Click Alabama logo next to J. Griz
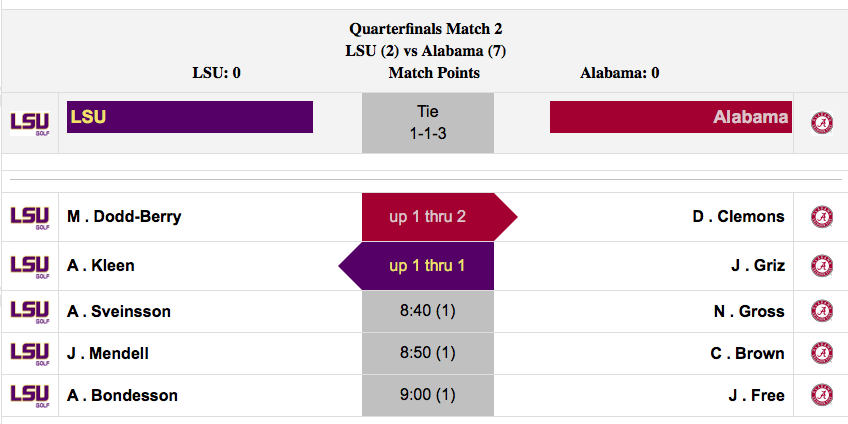The width and height of the screenshot is (848, 424). tap(822, 266)
